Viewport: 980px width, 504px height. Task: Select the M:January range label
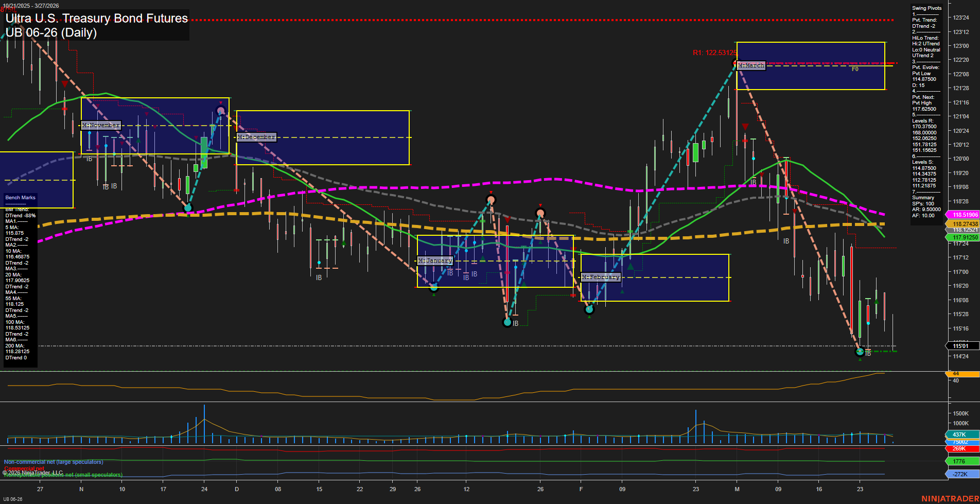[x=434, y=260]
